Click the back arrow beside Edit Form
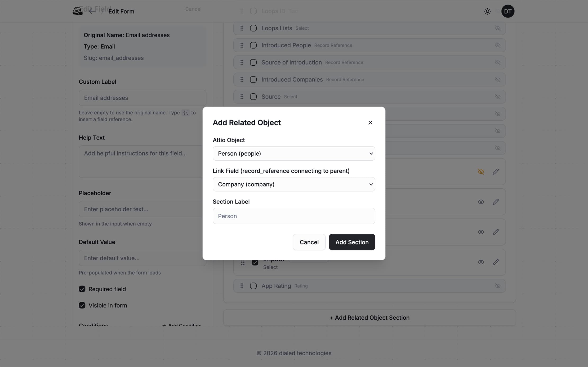The height and width of the screenshot is (367, 588). pyautogui.click(x=92, y=11)
